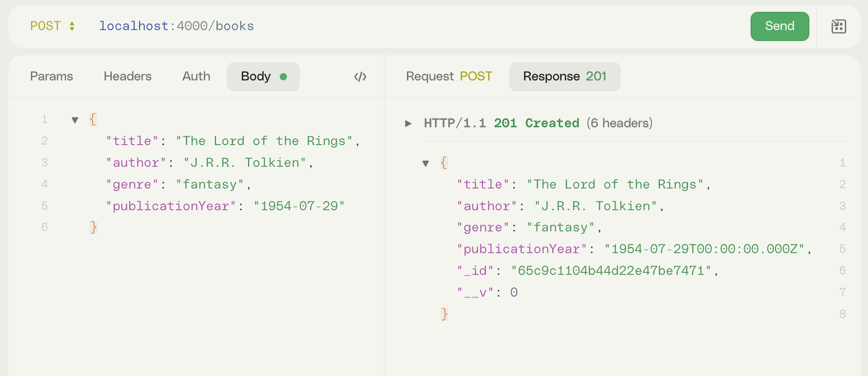Open the save request icon beside Send
Screen dimensions: 868x376
click(838, 26)
